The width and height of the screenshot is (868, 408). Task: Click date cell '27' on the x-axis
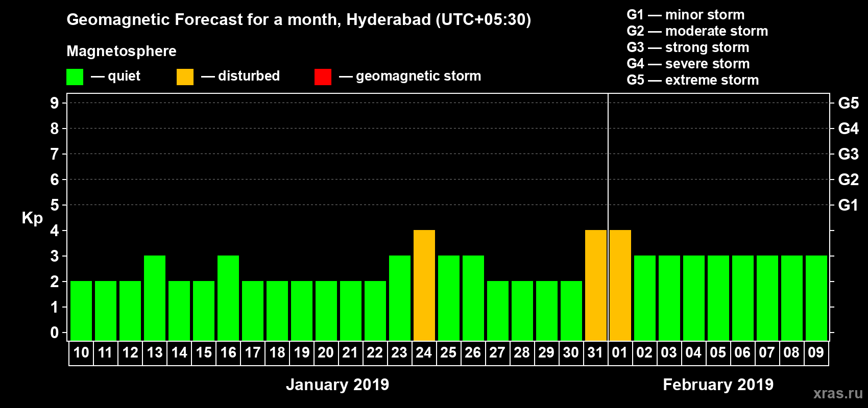[x=498, y=353]
